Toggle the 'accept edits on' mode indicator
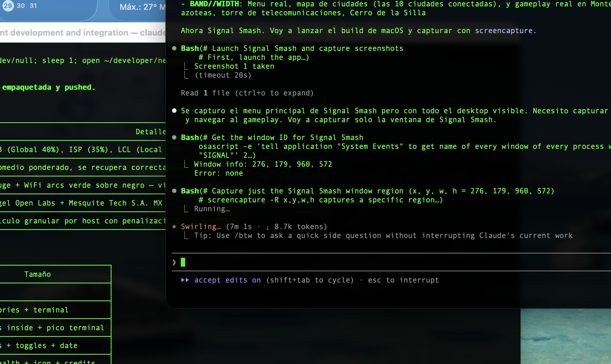The height and width of the screenshot is (364, 611). [x=228, y=280]
